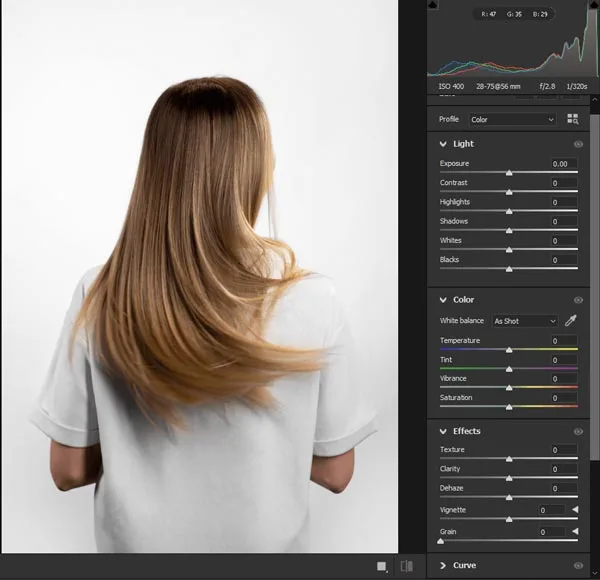Click the Vibrance slider handle
The width and height of the screenshot is (600, 580).
coord(509,388)
